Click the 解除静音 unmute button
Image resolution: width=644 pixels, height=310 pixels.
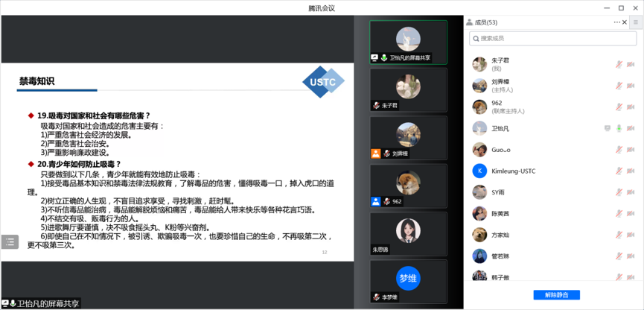[x=556, y=295]
